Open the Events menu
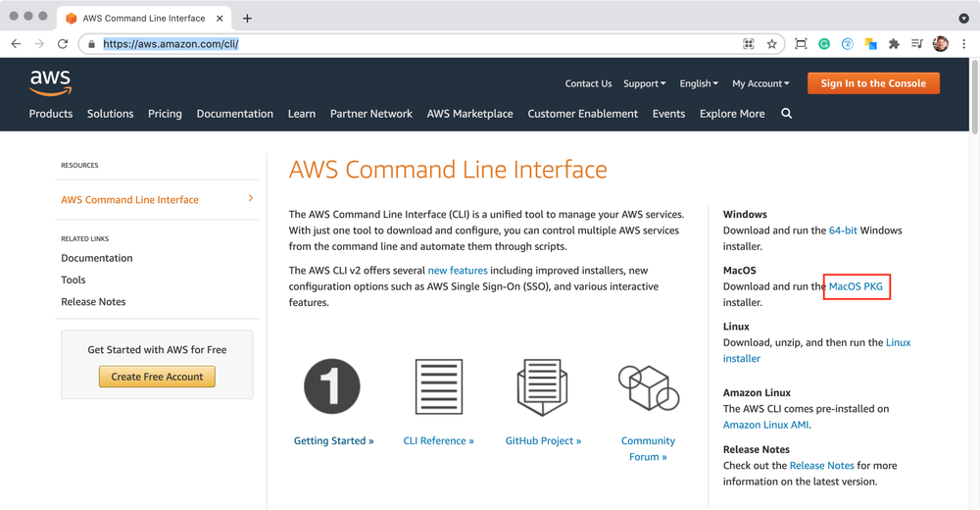Screen dimensions: 980x510 click(x=668, y=114)
